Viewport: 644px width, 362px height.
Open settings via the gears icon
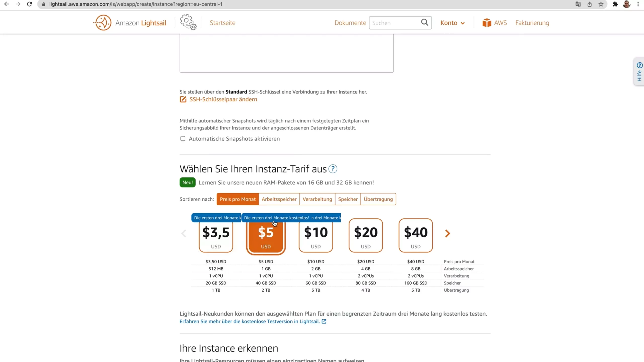(x=188, y=22)
